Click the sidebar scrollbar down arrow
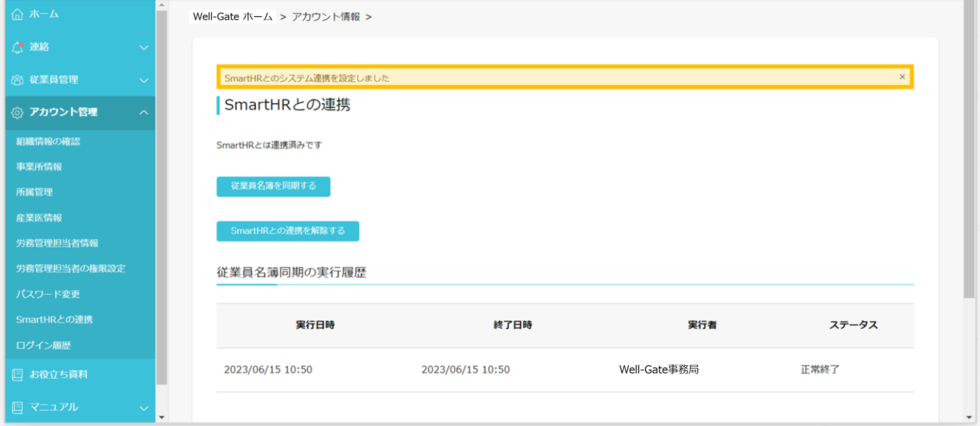The height and width of the screenshot is (426, 980). [162, 418]
